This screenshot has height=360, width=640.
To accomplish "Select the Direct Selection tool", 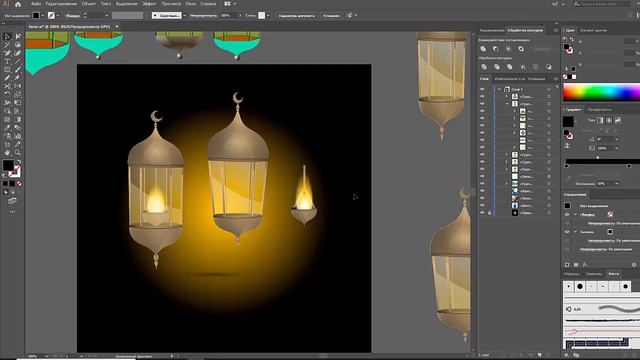I will coord(18,36).
